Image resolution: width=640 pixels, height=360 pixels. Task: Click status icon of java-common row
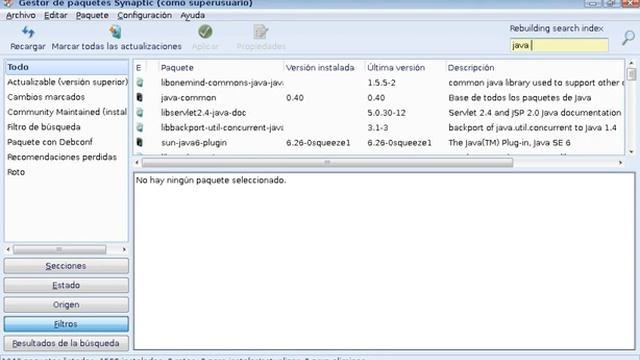click(x=140, y=98)
